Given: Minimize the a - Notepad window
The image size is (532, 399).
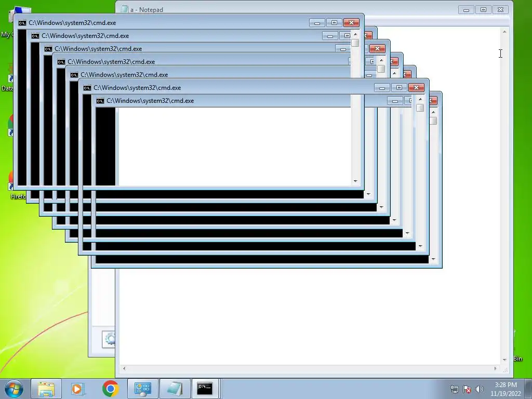Looking at the screenshot, I should click(x=466, y=10).
